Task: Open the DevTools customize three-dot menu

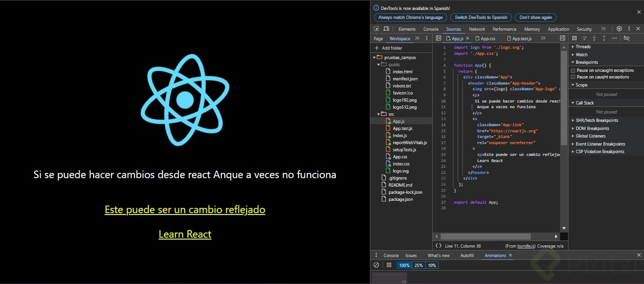Action: (629, 29)
